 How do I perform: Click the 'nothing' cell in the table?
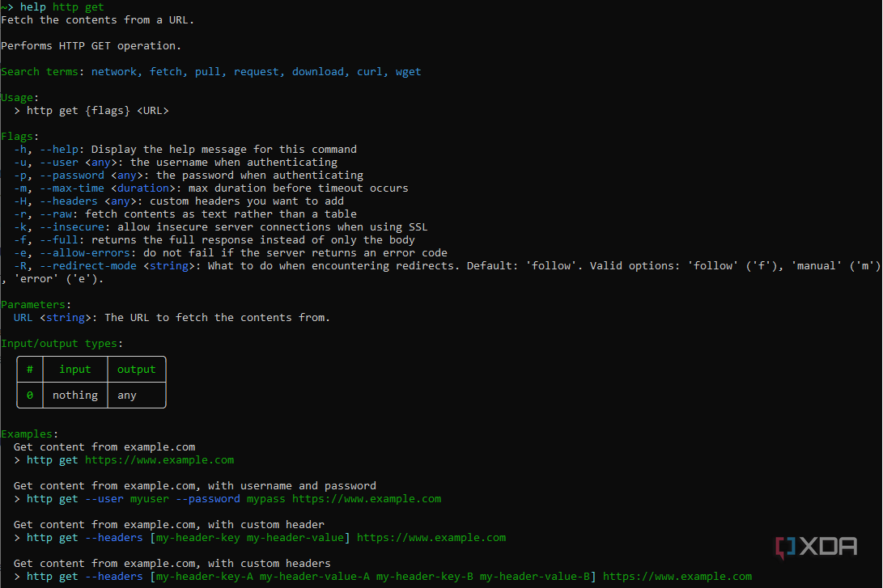[x=75, y=395]
